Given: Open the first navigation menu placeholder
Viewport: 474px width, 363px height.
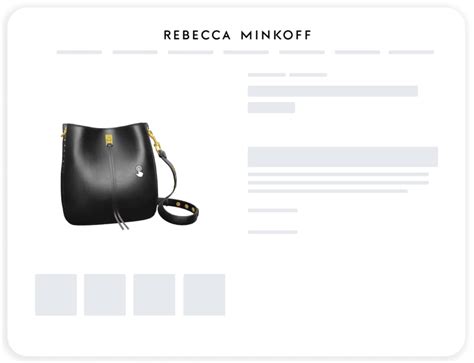Looking at the screenshot, I should (x=79, y=52).
